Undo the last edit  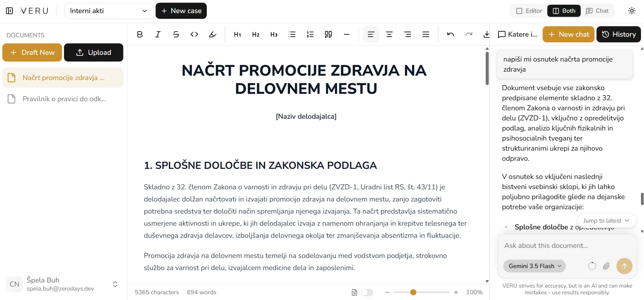tap(451, 34)
